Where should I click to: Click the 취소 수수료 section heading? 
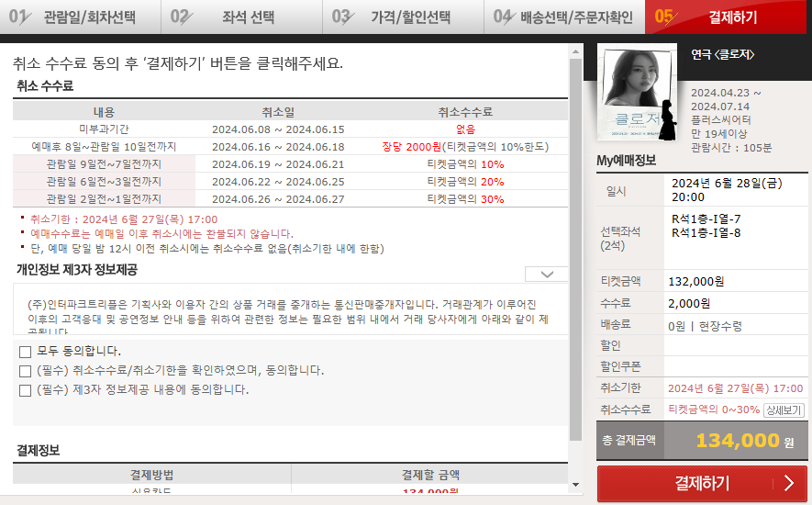[x=45, y=86]
